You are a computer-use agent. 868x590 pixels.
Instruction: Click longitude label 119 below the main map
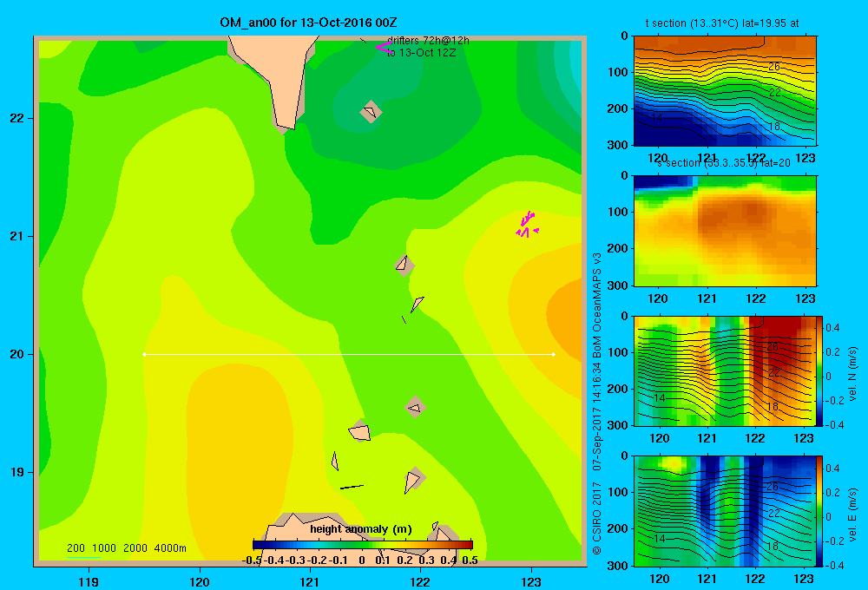tap(89, 581)
